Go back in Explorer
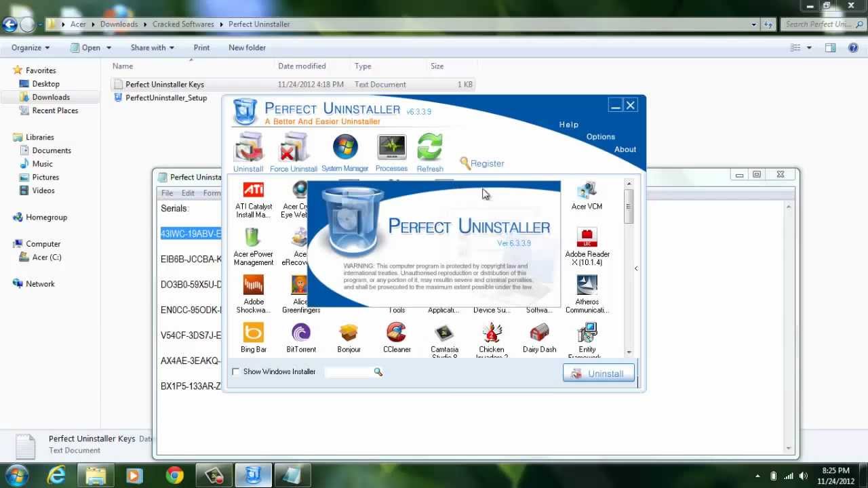Viewport: 868px width, 488px height. point(9,25)
